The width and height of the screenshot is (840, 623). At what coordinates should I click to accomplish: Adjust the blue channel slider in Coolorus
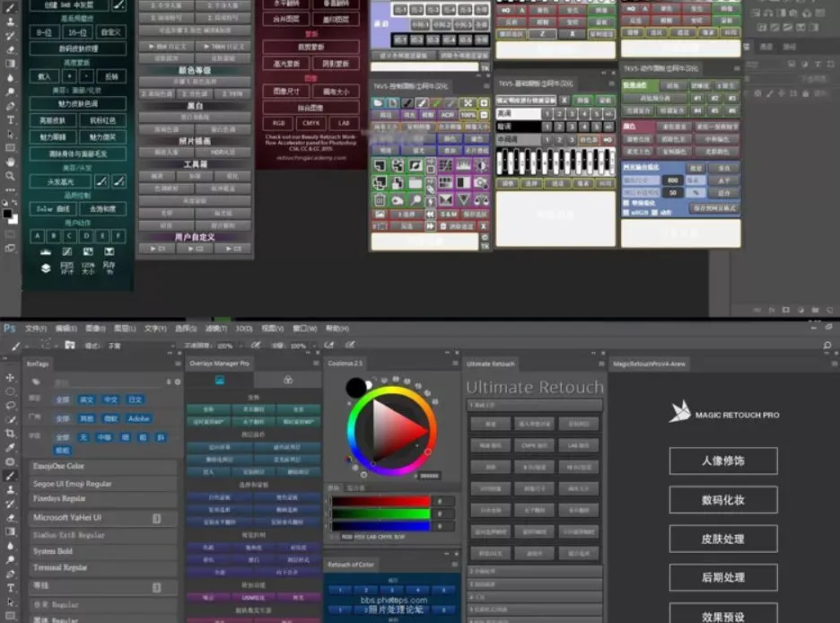click(x=381, y=526)
